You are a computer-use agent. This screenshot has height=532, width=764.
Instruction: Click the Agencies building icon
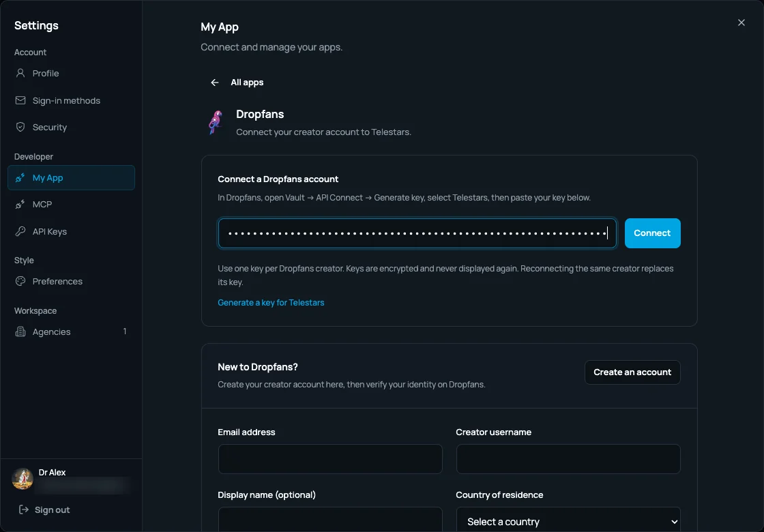(x=20, y=331)
